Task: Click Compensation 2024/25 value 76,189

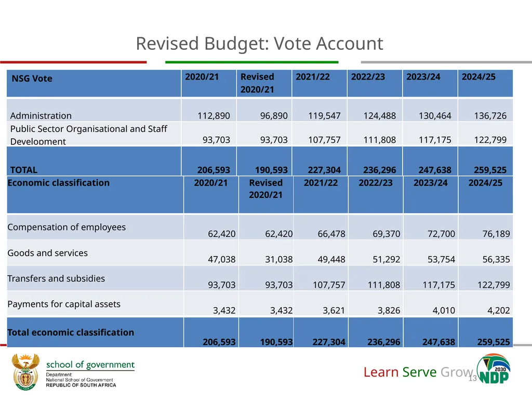Action: pos(496,234)
